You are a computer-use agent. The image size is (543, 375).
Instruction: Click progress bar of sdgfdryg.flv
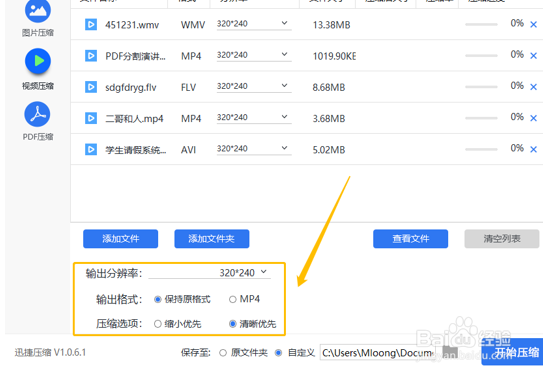coord(481,87)
